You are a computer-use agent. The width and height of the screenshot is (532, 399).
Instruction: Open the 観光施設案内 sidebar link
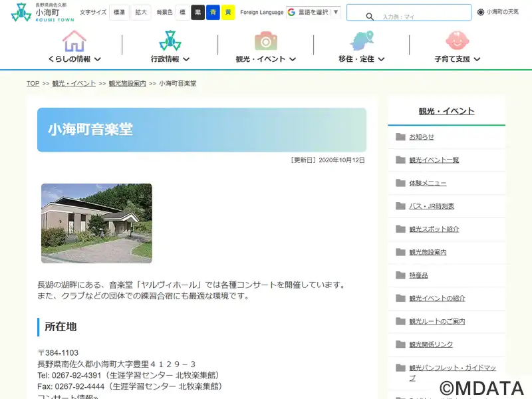point(428,253)
